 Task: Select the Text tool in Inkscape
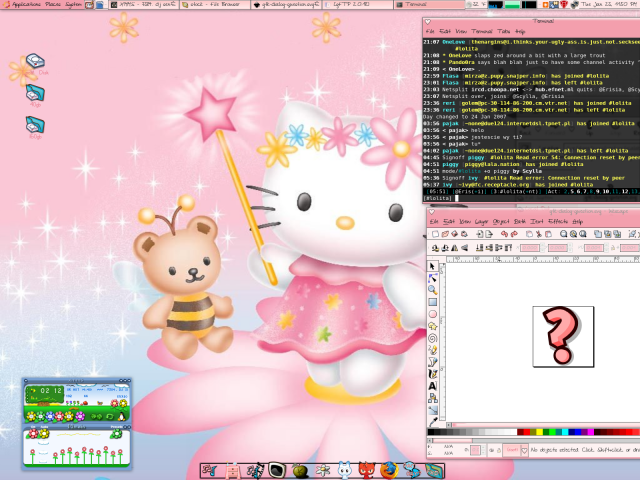[432, 386]
